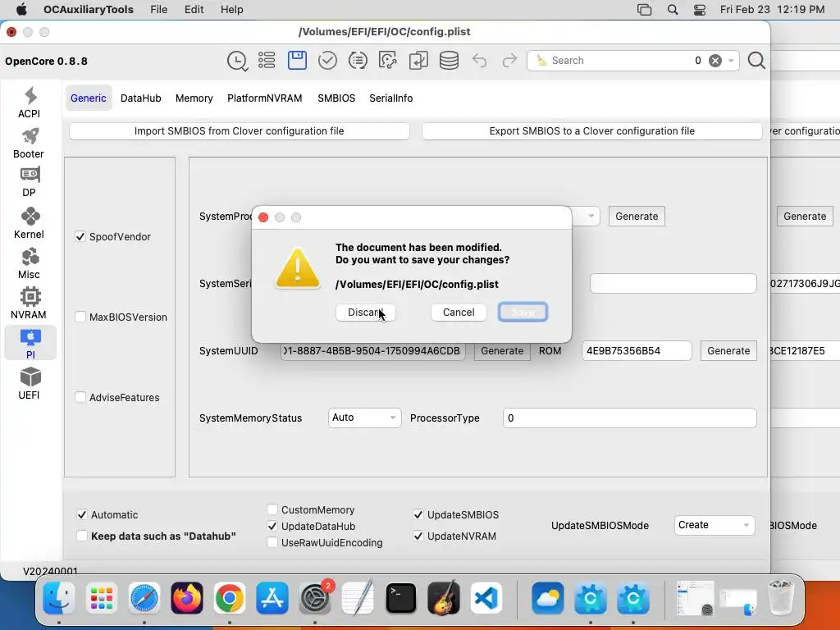Open the Edit menu
Image resolution: width=840 pixels, height=630 pixels.
[194, 9]
